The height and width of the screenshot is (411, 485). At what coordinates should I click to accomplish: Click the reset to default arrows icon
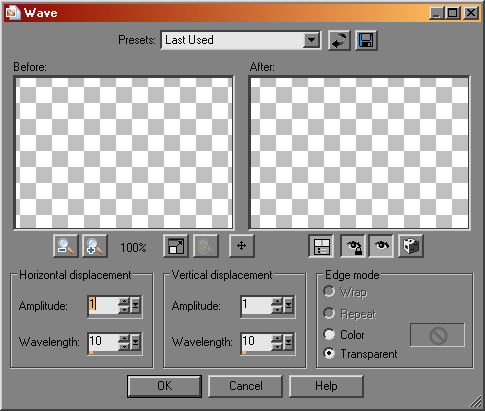coord(339,40)
